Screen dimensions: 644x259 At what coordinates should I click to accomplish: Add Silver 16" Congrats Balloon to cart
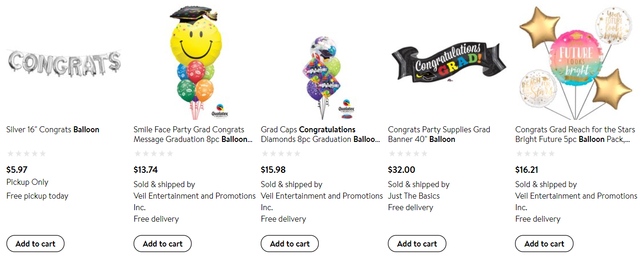point(35,244)
